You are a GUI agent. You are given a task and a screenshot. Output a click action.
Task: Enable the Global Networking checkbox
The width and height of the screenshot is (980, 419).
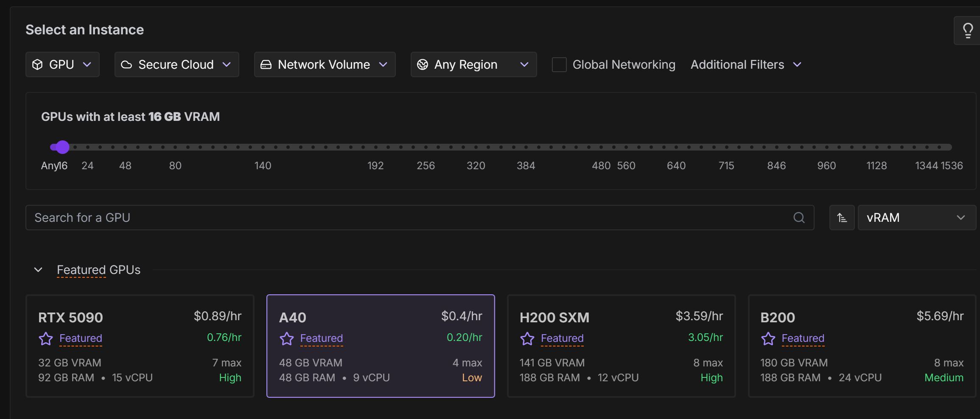pyautogui.click(x=559, y=64)
